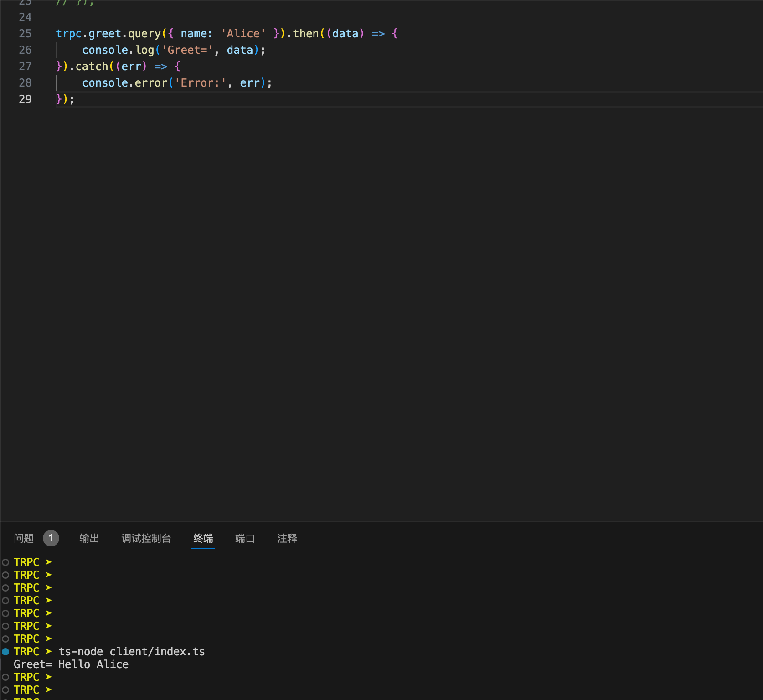Open the 调试控制台 debug console tab
Screen dimensions: 763x700
pyautogui.click(x=146, y=538)
